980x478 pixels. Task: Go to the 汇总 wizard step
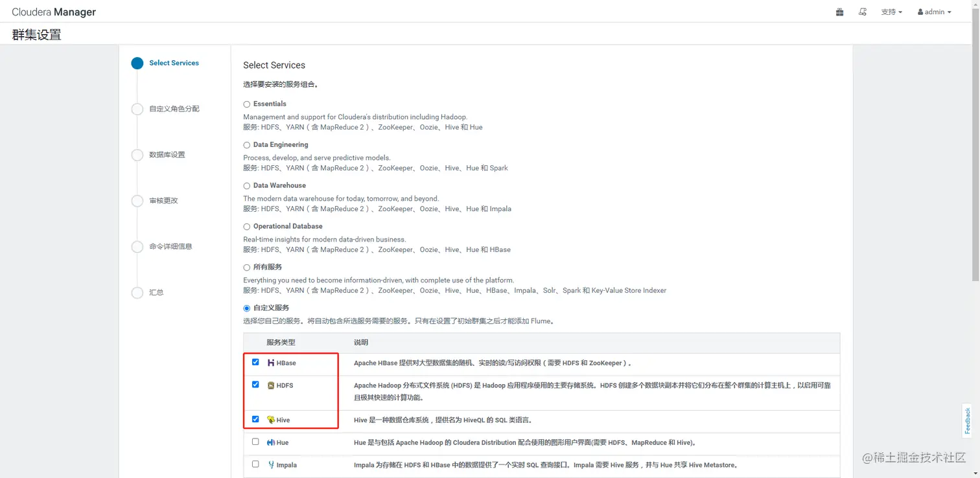[156, 293]
